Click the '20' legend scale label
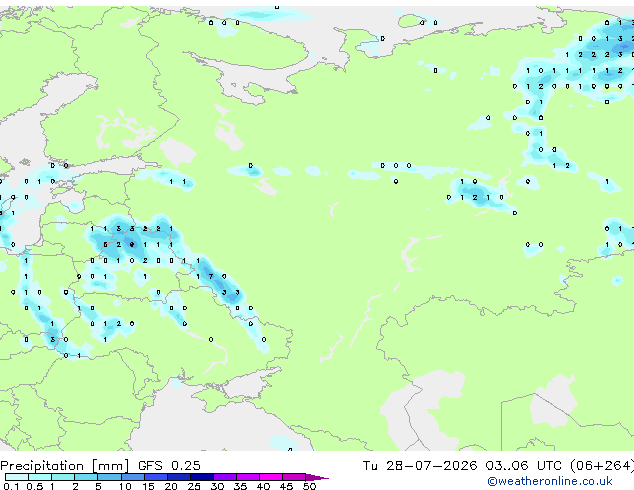Viewport: 634px width, 490px height. pos(171,486)
